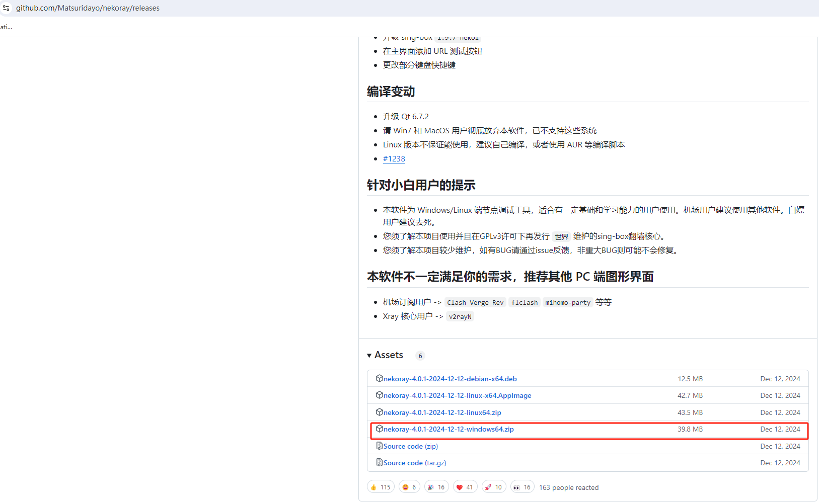React with laugh emoji (6)
Viewport: 819px width, 504px height.
click(409, 487)
